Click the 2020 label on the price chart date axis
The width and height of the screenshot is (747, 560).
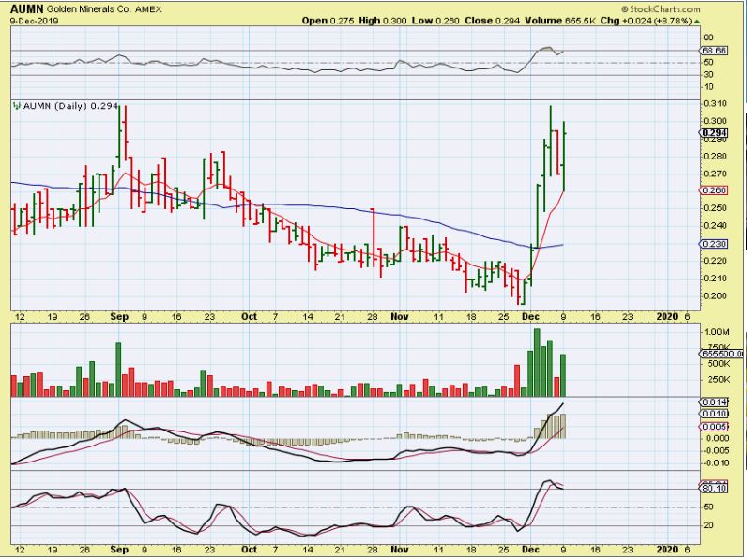(x=666, y=317)
